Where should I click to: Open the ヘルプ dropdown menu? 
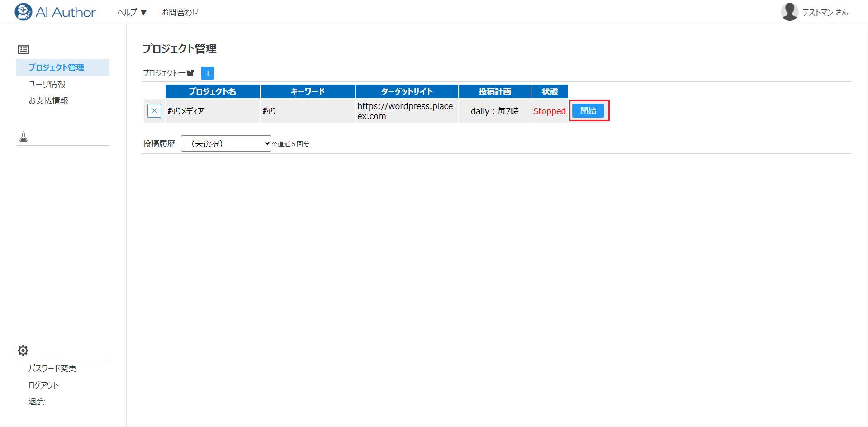tap(132, 13)
